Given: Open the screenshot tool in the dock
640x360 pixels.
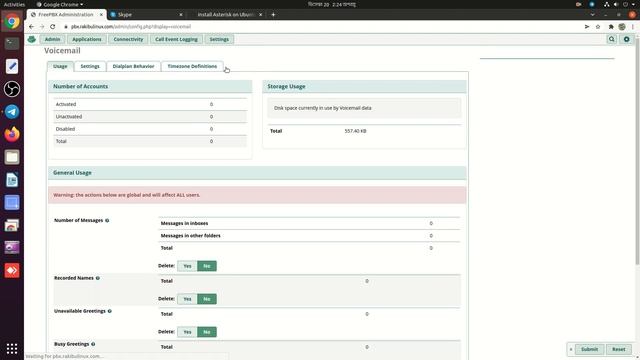Looking at the screenshot, I should coord(12,202).
